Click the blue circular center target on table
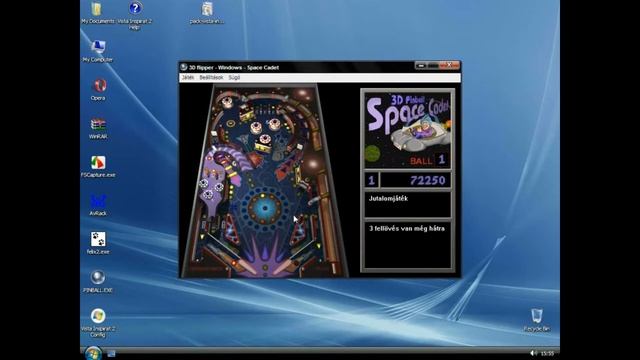The height and width of the screenshot is (360, 640). pos(264,208)
